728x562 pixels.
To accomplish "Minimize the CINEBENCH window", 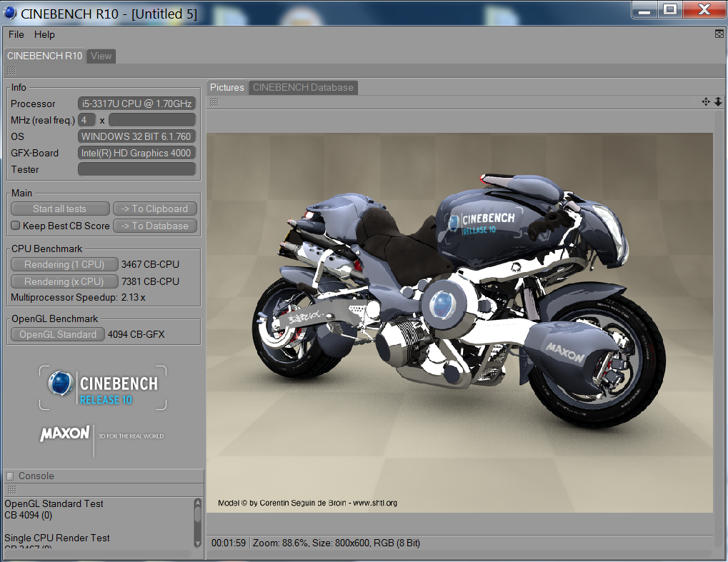I will pos(644,9).
